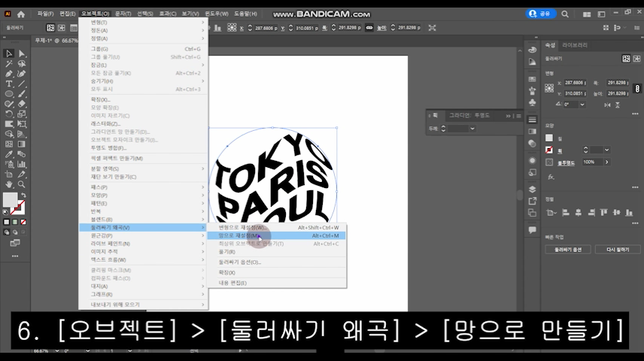The width and height of the screenshot is (644, 361).
Task: Click the large Fill color box in toolbar
Action: [11, 200]
